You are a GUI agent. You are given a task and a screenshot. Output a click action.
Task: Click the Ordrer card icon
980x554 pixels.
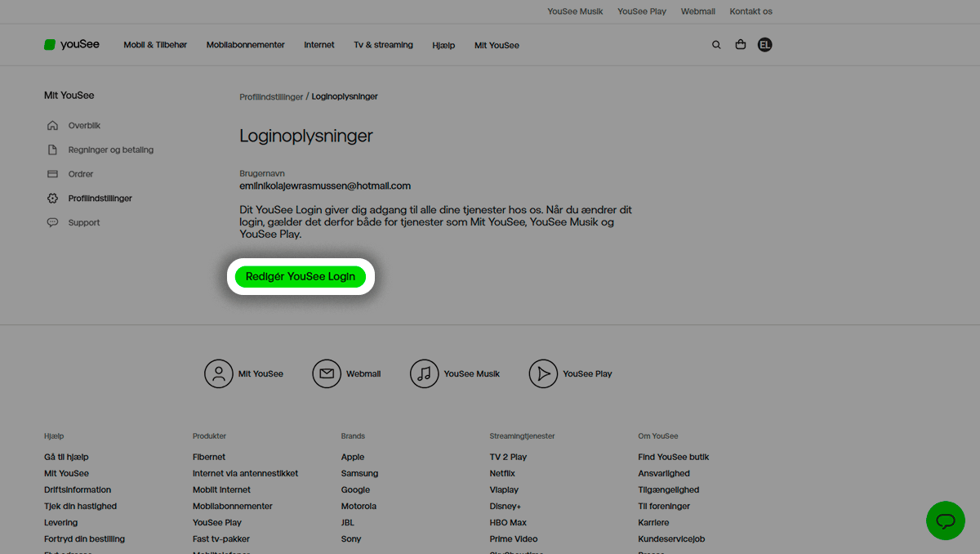click(x=53, y=174)
